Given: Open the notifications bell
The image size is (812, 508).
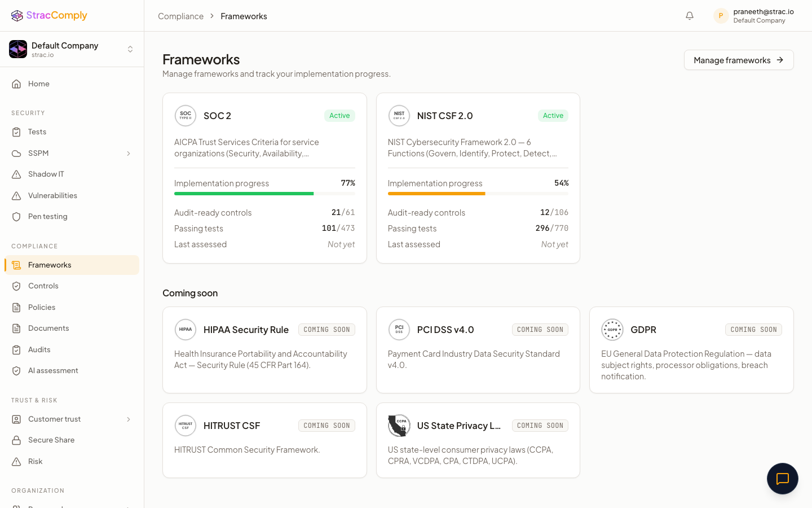Looking at the screenshot, I should [x=690, y=16].
